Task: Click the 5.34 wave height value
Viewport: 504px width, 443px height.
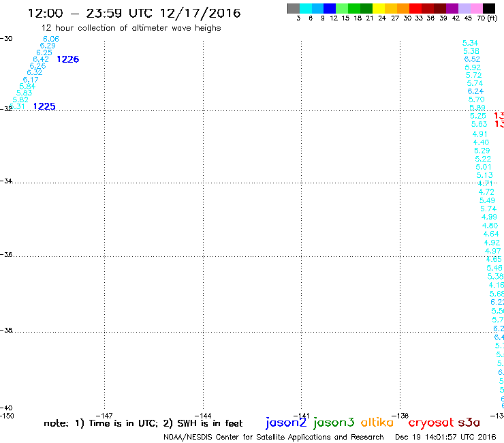Action: coord(470,43)
